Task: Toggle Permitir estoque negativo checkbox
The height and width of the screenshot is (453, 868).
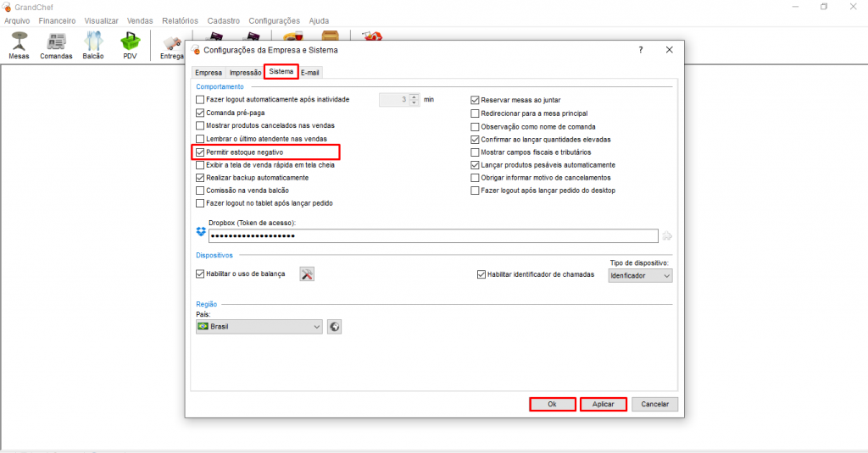Action: [200, 152]
